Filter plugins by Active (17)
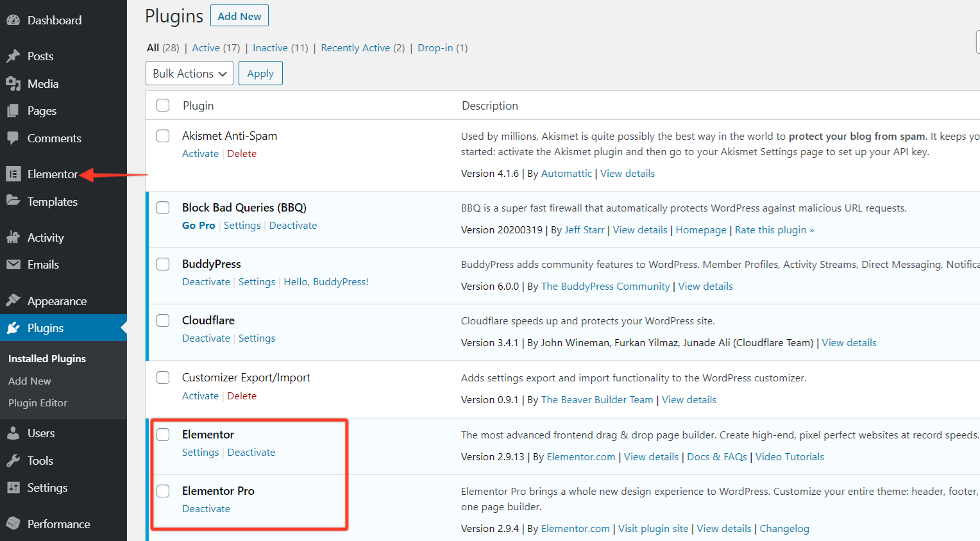This screenshot has height=541, width=980. (216, 47)
